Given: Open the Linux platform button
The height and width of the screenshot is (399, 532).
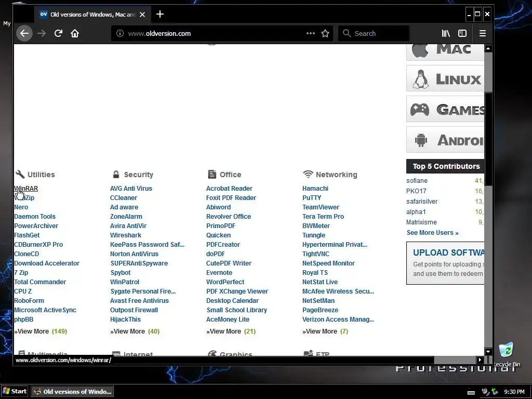Looking at the screenshot, I should (x=445, y=78).
